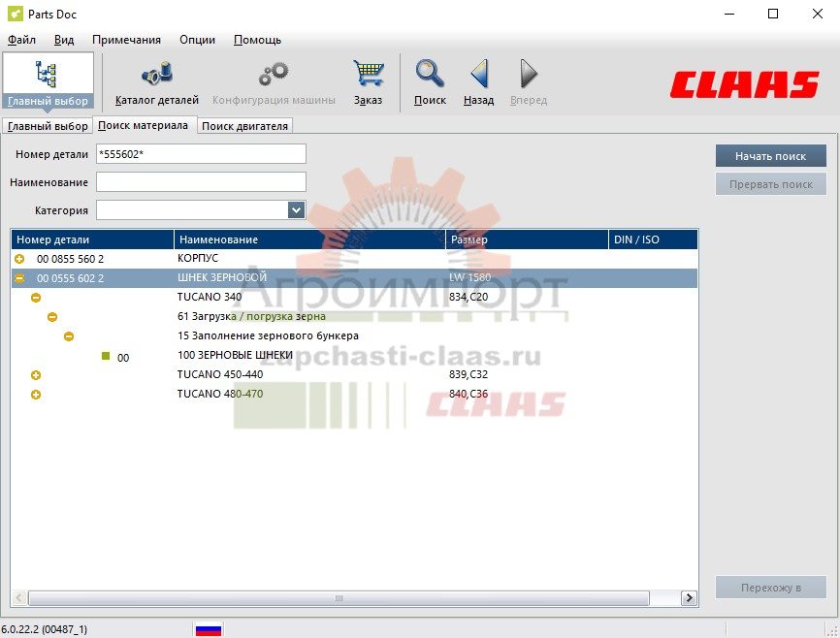Click the Parts Doc title bar app icon
Viewport: 840px width, 638px height.
point(15,14)
